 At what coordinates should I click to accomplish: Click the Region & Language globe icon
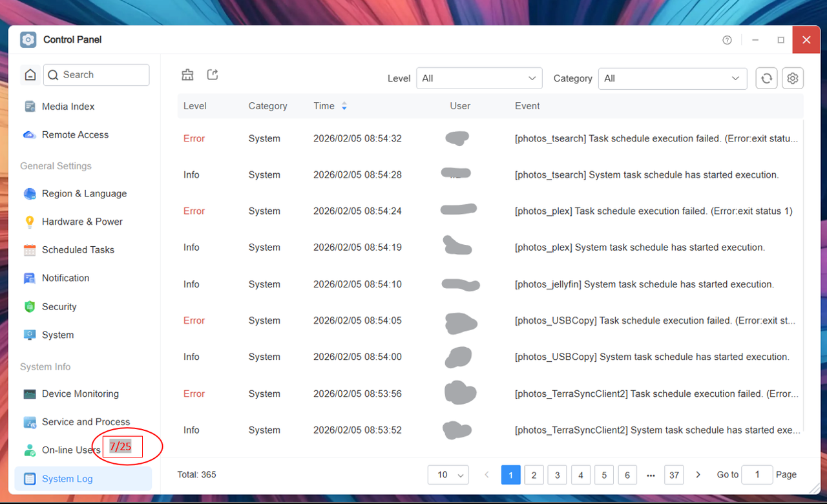pyautogui.click(x=30, y=194)
